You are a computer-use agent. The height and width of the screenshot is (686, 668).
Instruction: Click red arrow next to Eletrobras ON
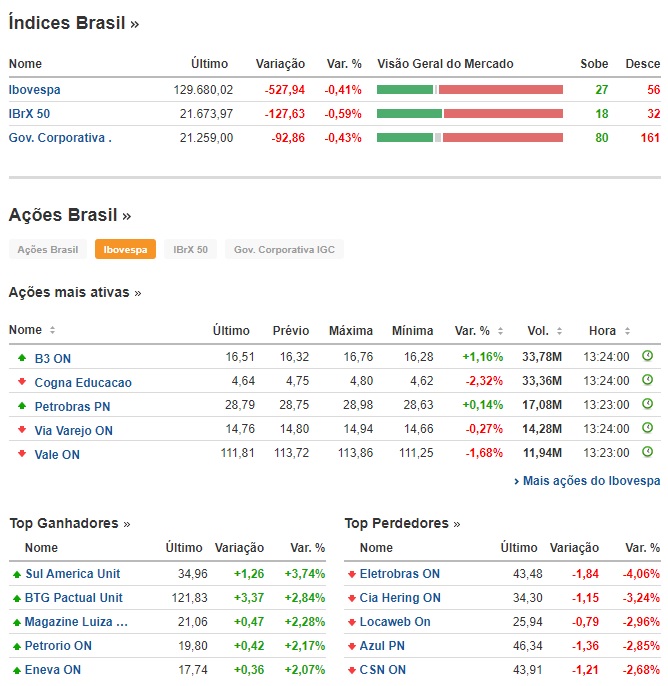[352, 574]
